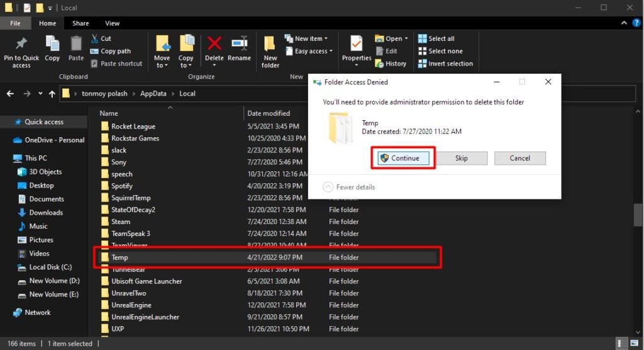Viewport: 644px width, 350px height.
Task: Click Edit in the ribbon
Action: point(386,51)
